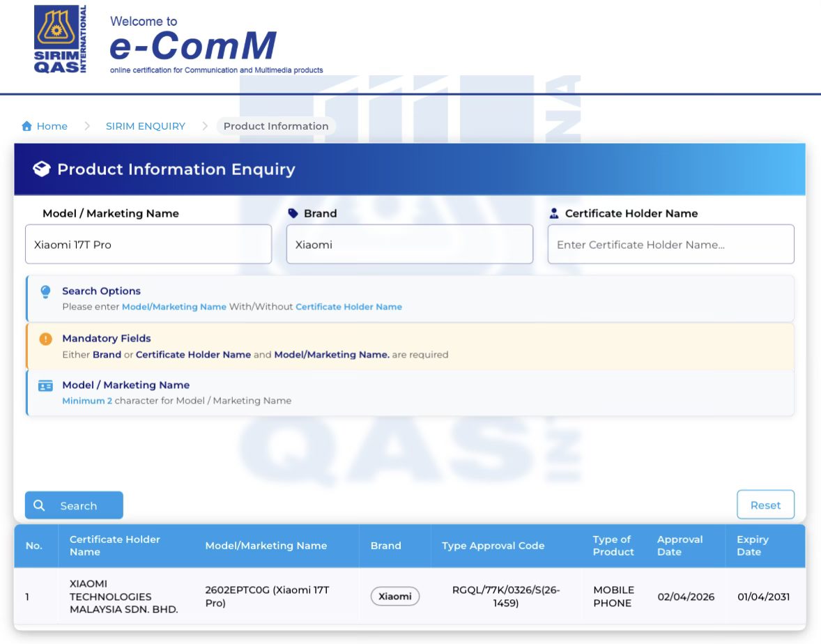Viewport: 821px width, 644px height.
Task: Click the ID card icon beside Model / Marketing Name
Action: [x=45, y=385]
